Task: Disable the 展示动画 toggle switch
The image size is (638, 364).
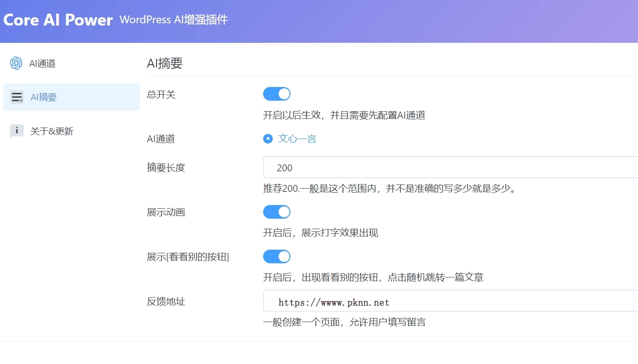Action: pos(277,212)
